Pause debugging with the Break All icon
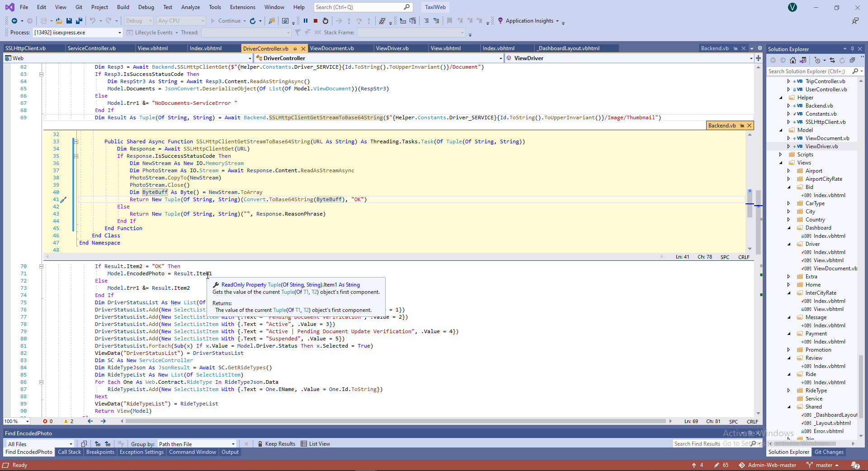 (306, 21)
